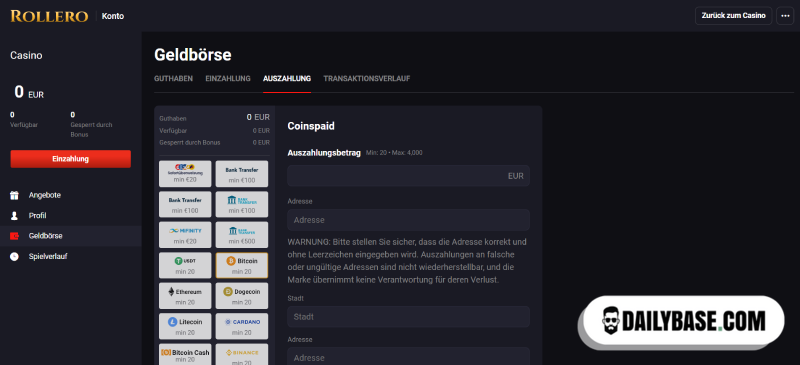Select the Cardano withdrawal option
The height and width of the screenshot is (365, 800).
242,326
